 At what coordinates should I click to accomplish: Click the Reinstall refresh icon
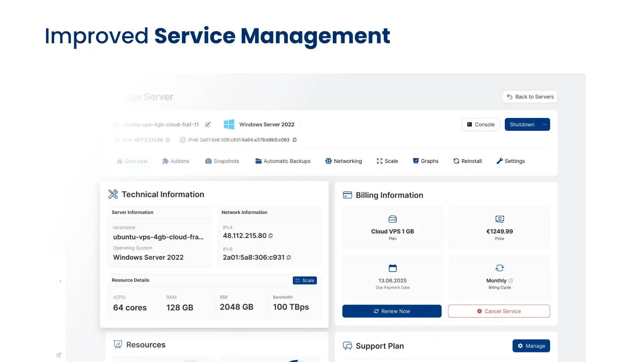pos(456,161)
